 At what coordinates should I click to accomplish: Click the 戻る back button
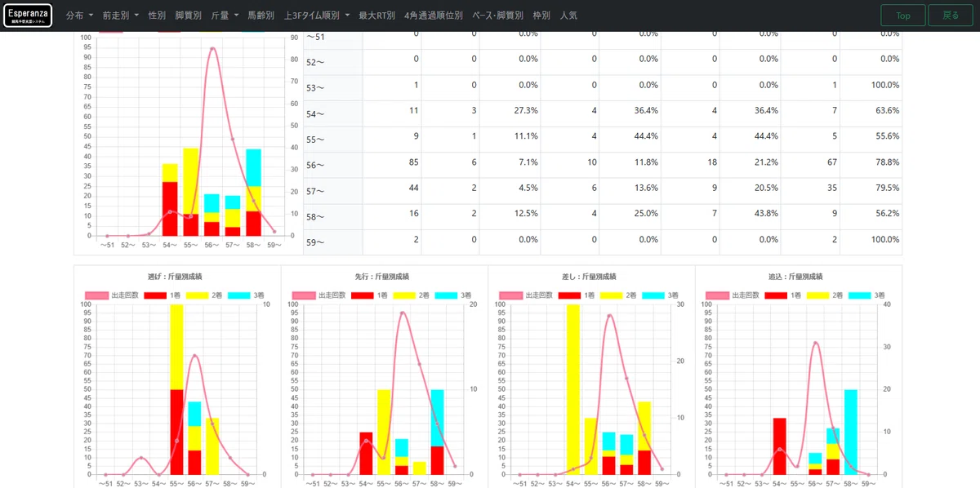tap(951, 16)
